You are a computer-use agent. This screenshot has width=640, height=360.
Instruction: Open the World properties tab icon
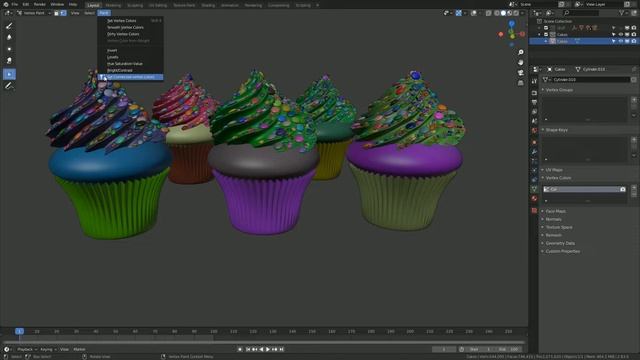pos(534,131)
